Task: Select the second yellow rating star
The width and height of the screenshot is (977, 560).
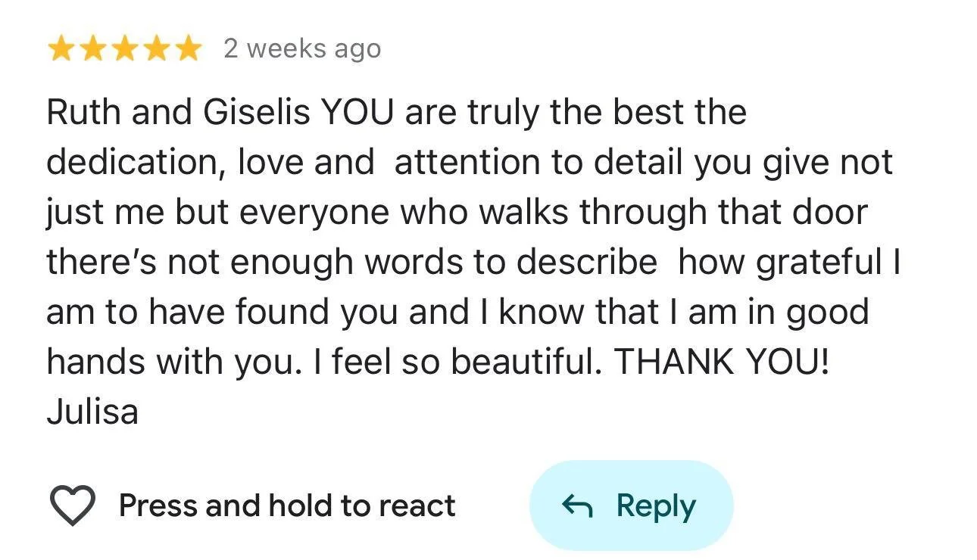Action: click(x=92, y=49)
